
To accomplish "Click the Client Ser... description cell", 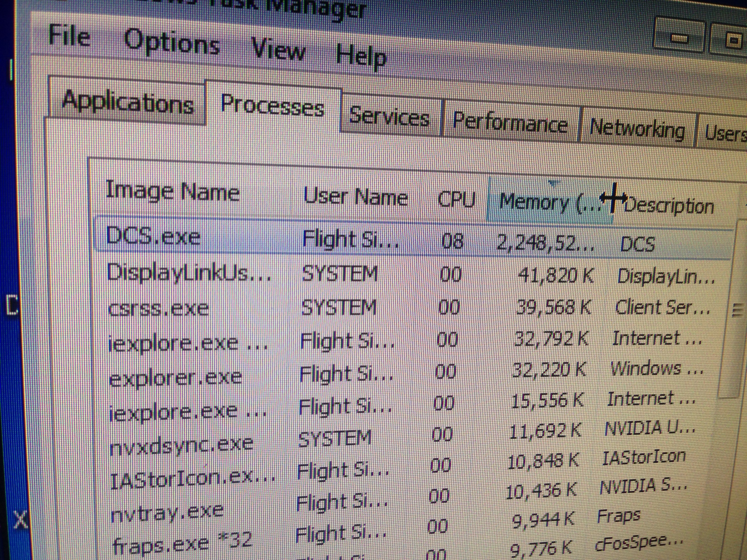I will (663, 308).
